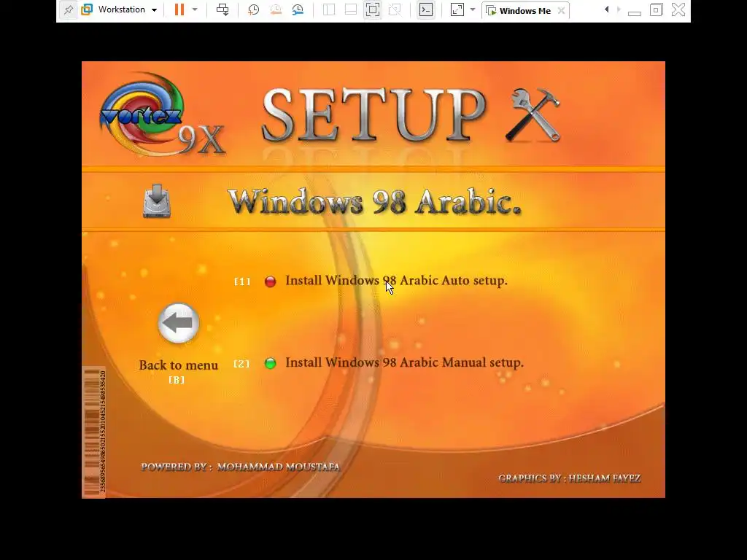This screenshot has height=560, width=747.
Task: Toggle the Unity mode icon
Action: 395,9
